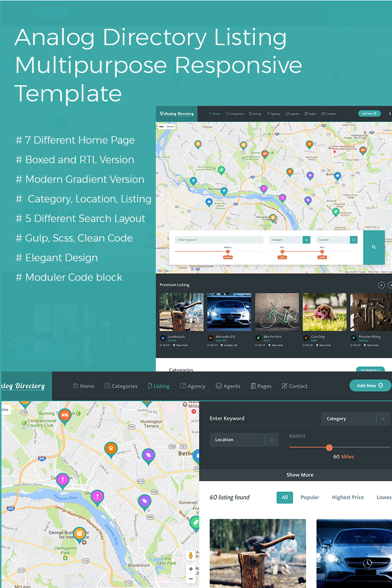Click teal search magnifier button

pos(374,247)
